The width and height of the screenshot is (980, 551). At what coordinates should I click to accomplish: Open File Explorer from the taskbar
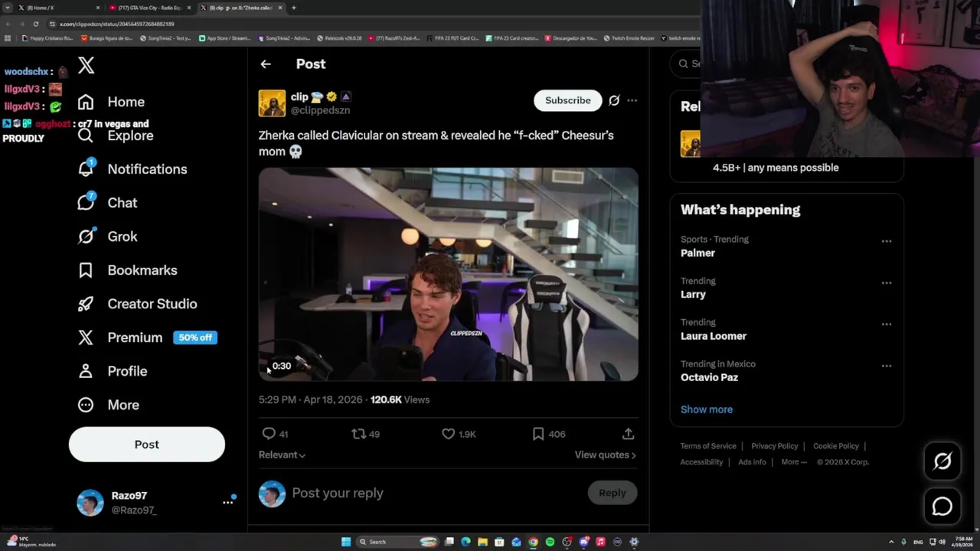pos(482,542)
